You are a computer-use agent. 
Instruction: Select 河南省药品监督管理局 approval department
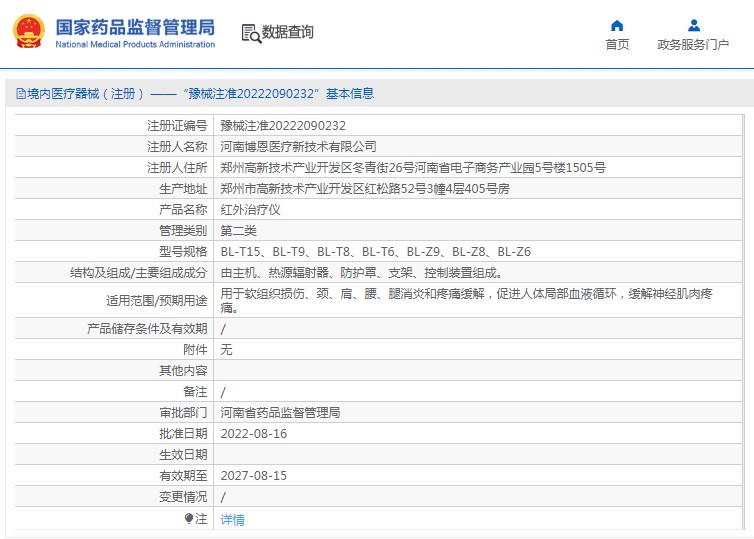pyautogui.click(x=280, y=413)
